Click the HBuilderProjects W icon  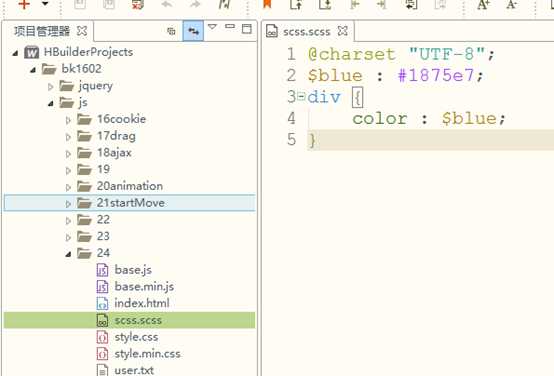click(32, 52)
